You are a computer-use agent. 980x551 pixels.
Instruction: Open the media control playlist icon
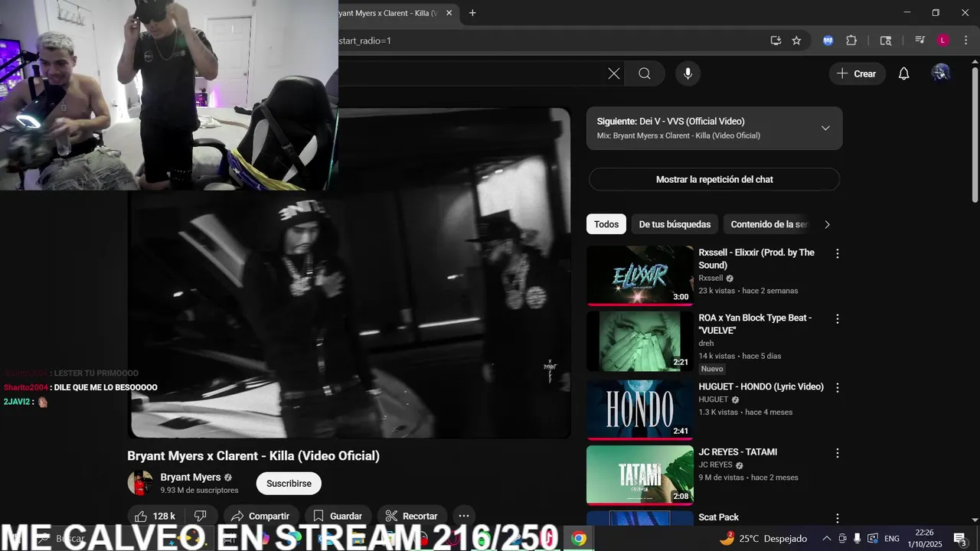coord(920,41)
